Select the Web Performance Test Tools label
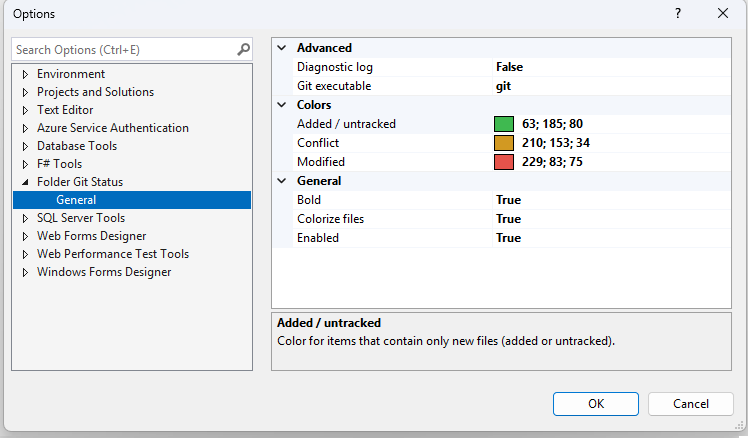 click(x=113, y=254)
